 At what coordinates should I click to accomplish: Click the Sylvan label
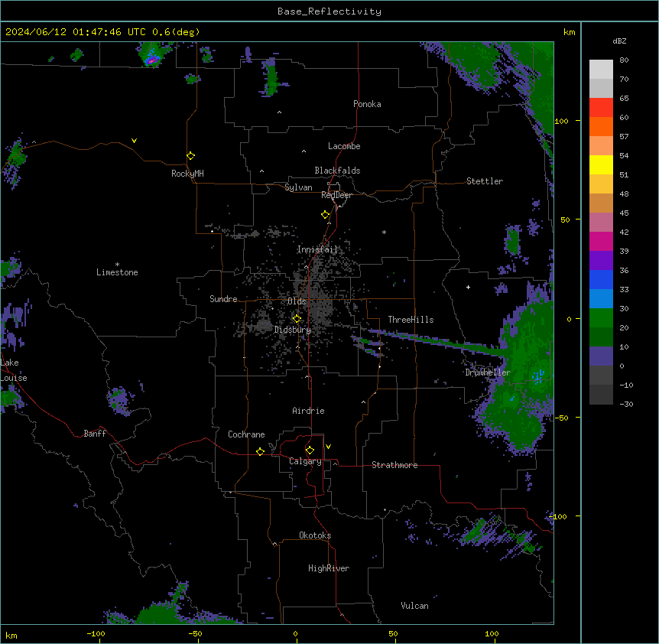click(x=298, y=187)
